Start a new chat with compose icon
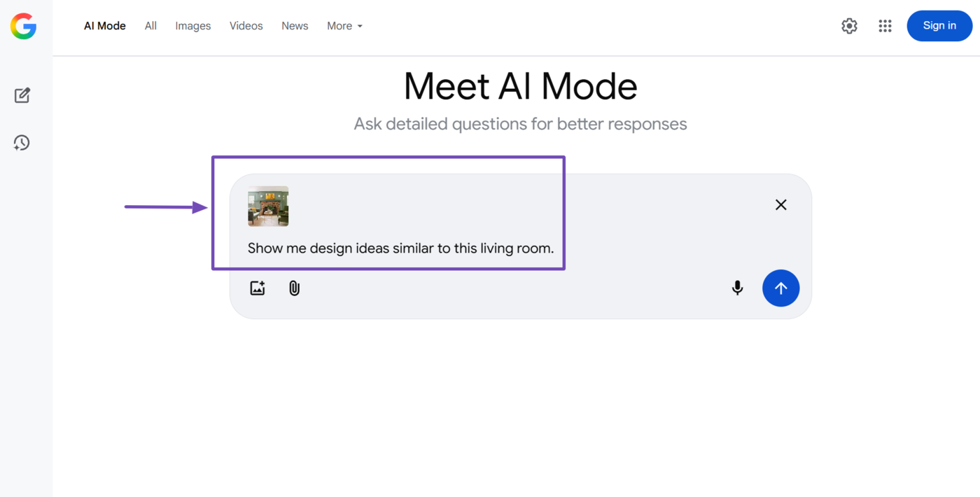980x497 pixels. pyautogui.click(x=22, y=95)
